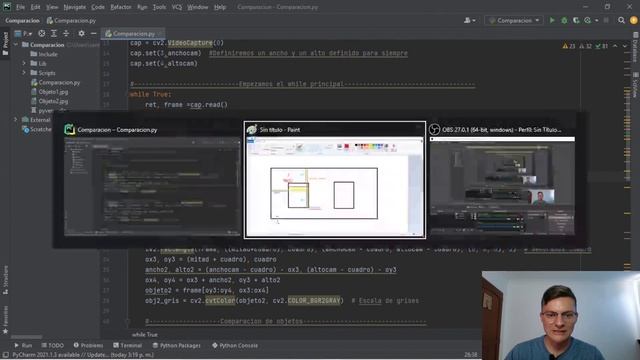Collapse the Comparacion root folder in the tree
The width and height of the screenshot is (640, 360).
point(16,44)
